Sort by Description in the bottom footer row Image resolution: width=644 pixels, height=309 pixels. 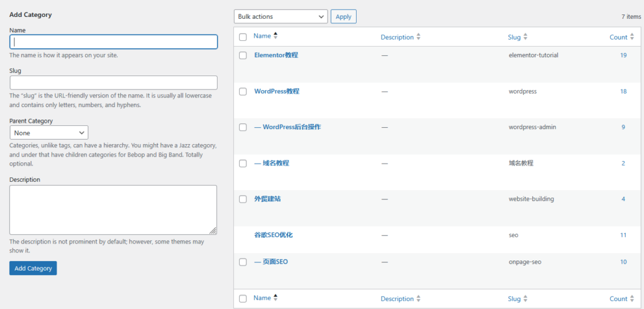pos(397,299)
